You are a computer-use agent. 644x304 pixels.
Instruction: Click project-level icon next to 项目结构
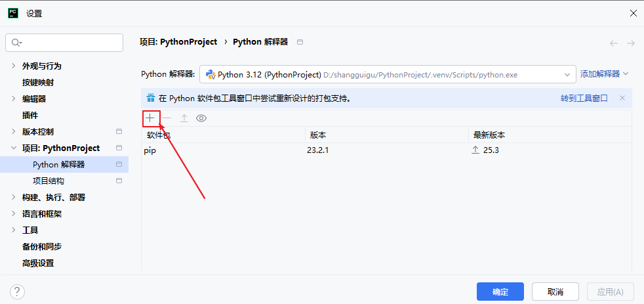pyautogui.click(x=119, y=181)
